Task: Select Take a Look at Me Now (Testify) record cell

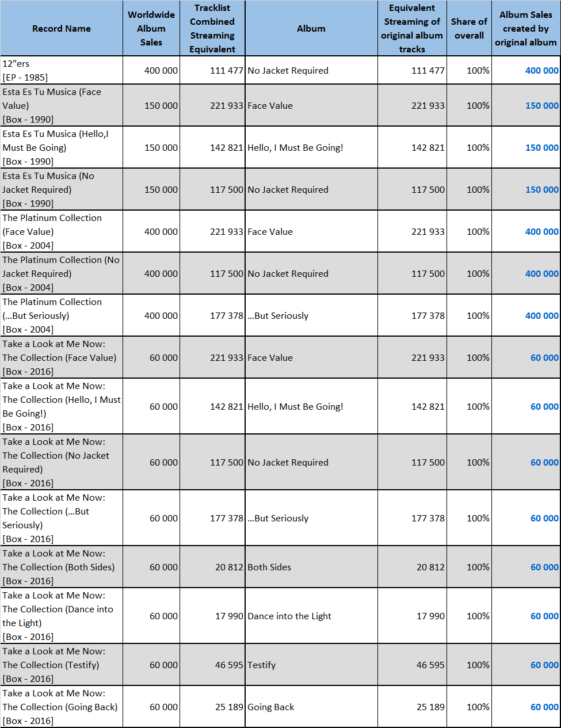Action: tap(62, 665)
